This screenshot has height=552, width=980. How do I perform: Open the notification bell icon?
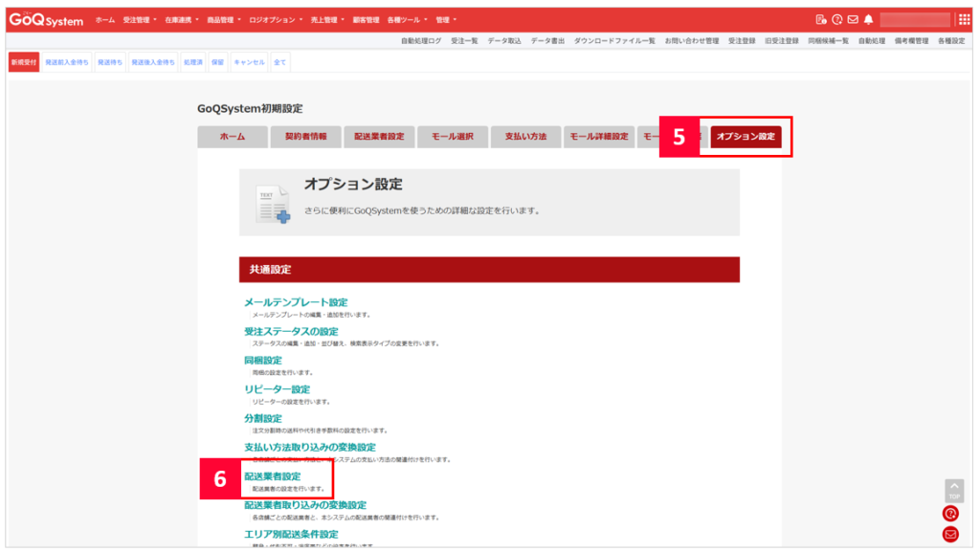pos(868,20)
